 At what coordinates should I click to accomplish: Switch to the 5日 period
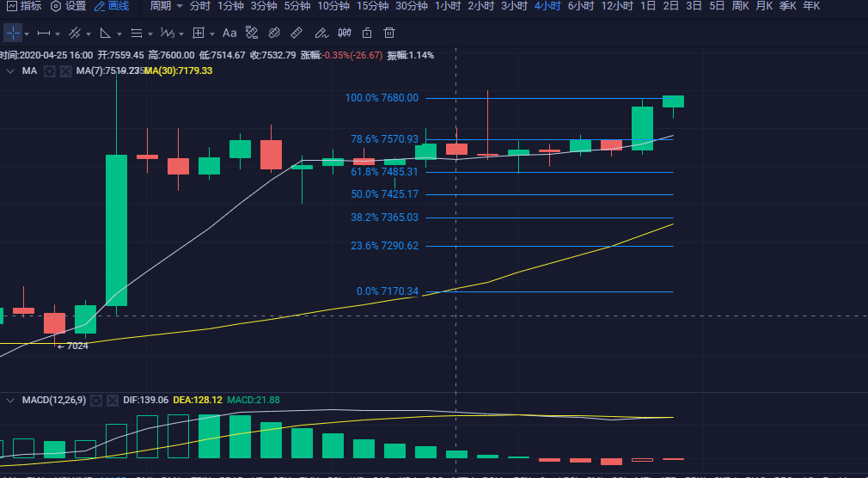(x=717, y=6)
